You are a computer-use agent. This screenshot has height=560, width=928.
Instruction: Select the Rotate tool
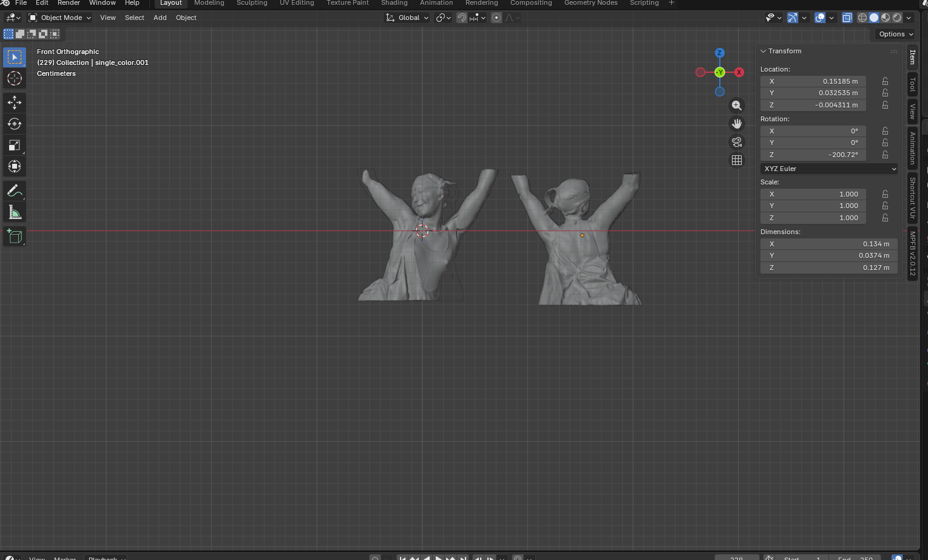pyautogui.click(x=15, y=124)
